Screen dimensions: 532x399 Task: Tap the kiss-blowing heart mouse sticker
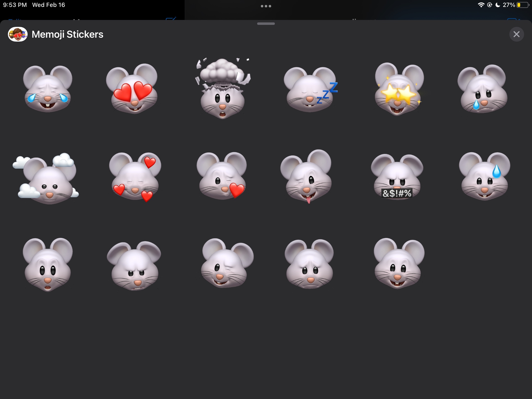222,176
